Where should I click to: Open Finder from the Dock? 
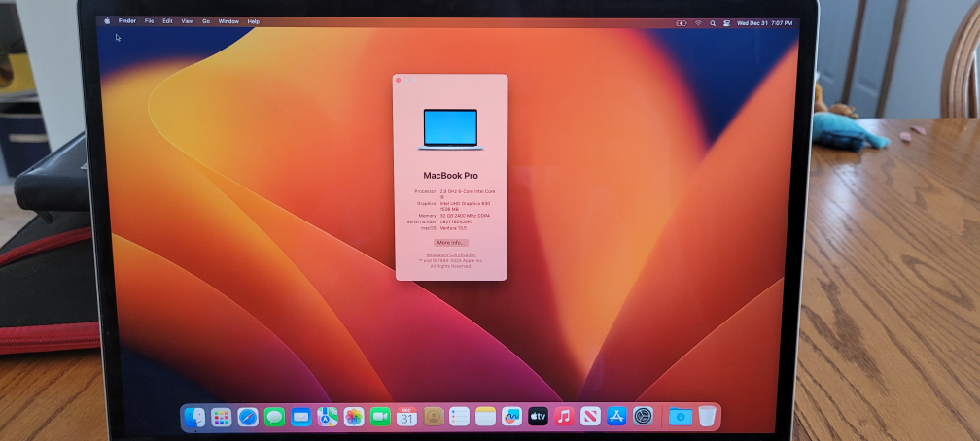[195, 417]
